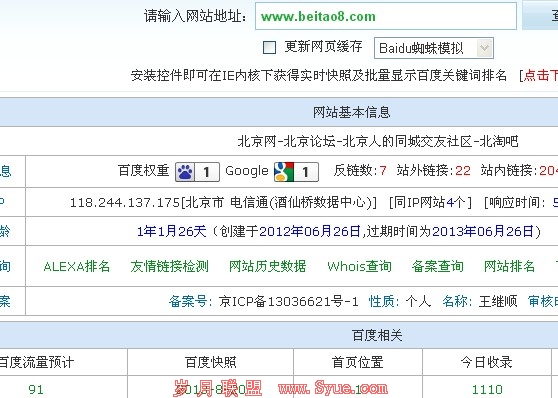Click the 百度快照 column header
The width and height of the screenshot is (558, 398).
pos(210,362)
